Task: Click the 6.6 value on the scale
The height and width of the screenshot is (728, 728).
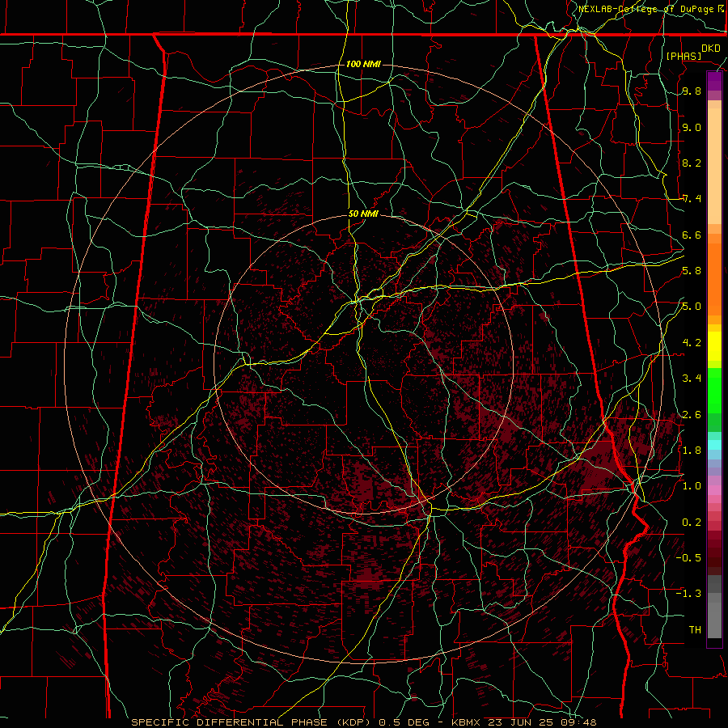Action: 692,235
